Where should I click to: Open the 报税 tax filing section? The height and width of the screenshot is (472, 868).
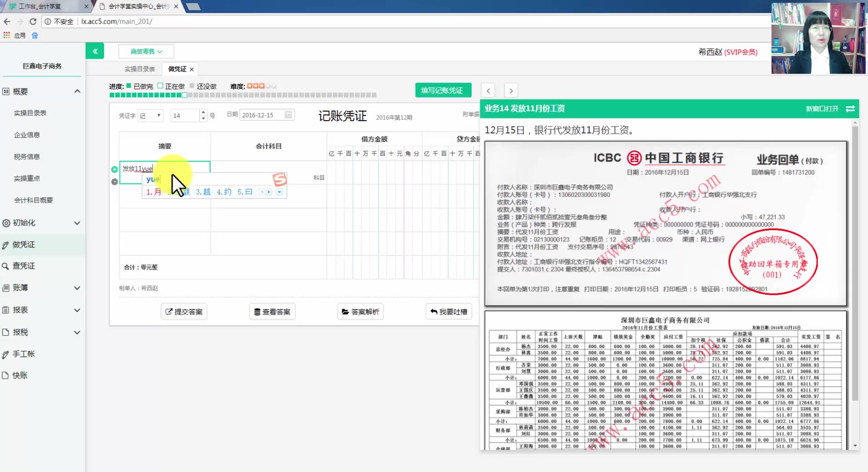coord(20,332)
